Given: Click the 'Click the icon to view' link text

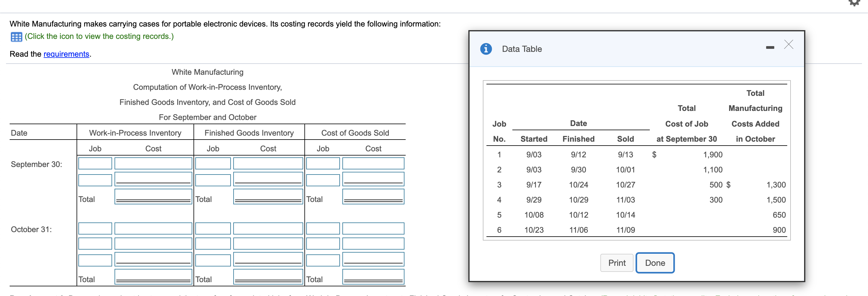Looking at the screenshot, I should pyautogui.click(x=99, y=36).
